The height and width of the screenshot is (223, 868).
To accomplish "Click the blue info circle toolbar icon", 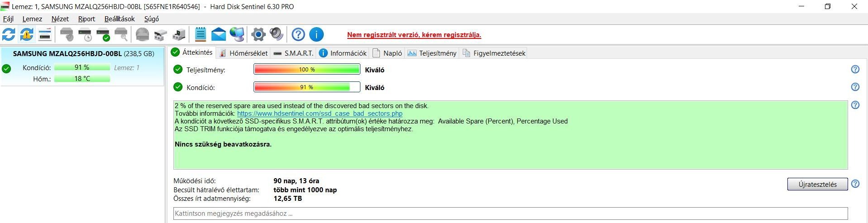I will click(x=317, y=34).
